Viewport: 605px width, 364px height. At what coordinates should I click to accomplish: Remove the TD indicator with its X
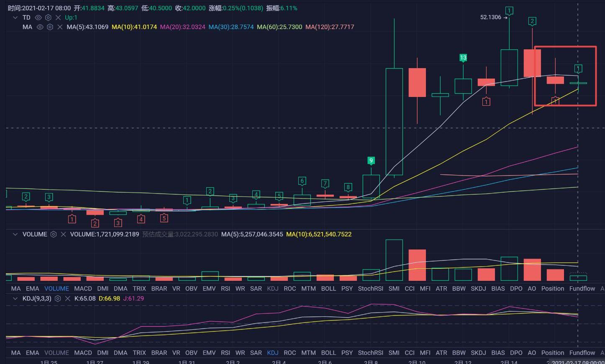click(58, 18)
